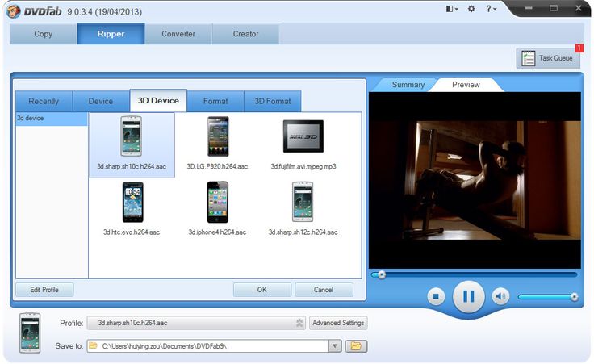Click the 3d.sharp.sh12c.h264.aac label text
Image resolution: width=594 pixels, height=364 pixels.
point(303,232)
